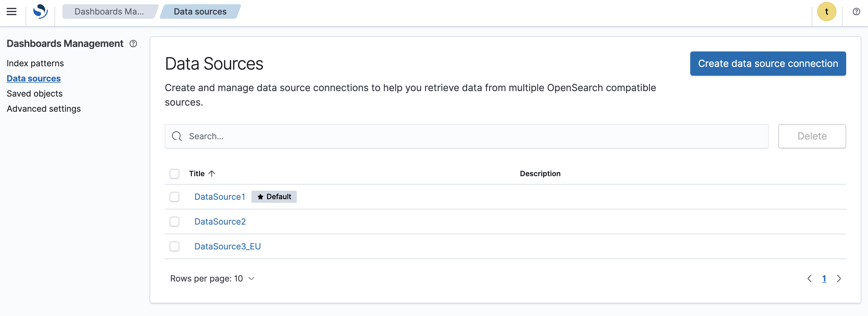Open help using the question mark icon
This screenshot has height=316, width=868.
(x=856, y=11)
